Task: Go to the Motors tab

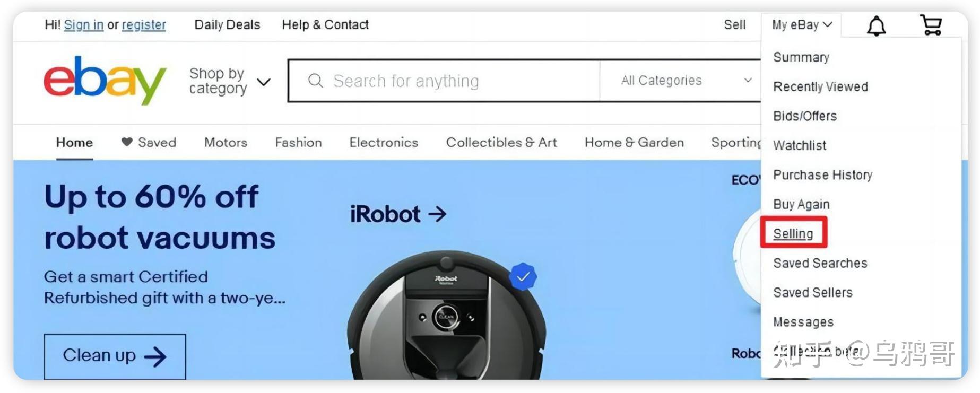Action: 226,142
